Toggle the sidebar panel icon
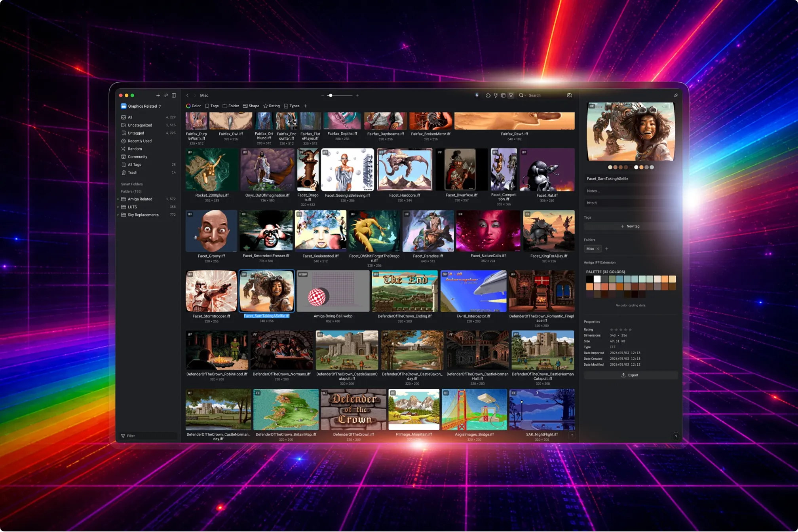Screen dimensions: 798x532 174,95
